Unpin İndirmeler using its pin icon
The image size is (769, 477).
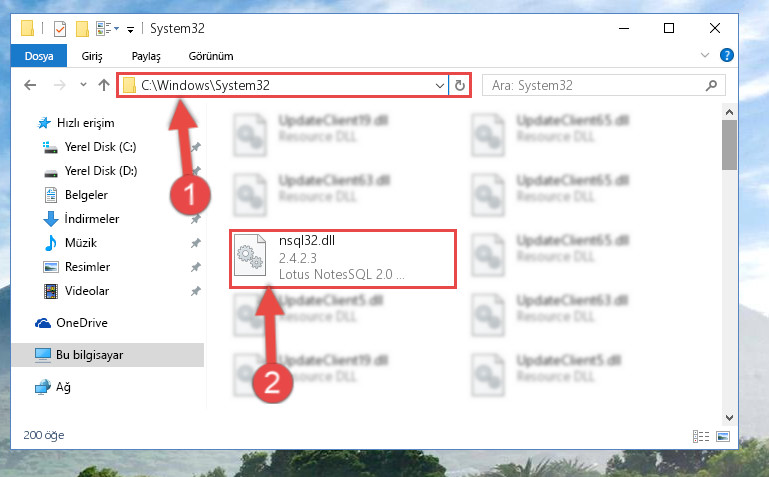click(x=196, y=219)
